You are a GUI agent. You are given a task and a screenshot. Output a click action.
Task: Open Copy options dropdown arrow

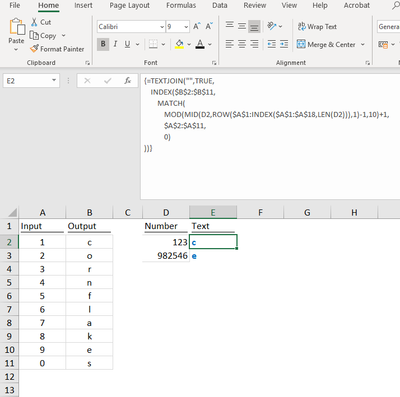point(63,35)
